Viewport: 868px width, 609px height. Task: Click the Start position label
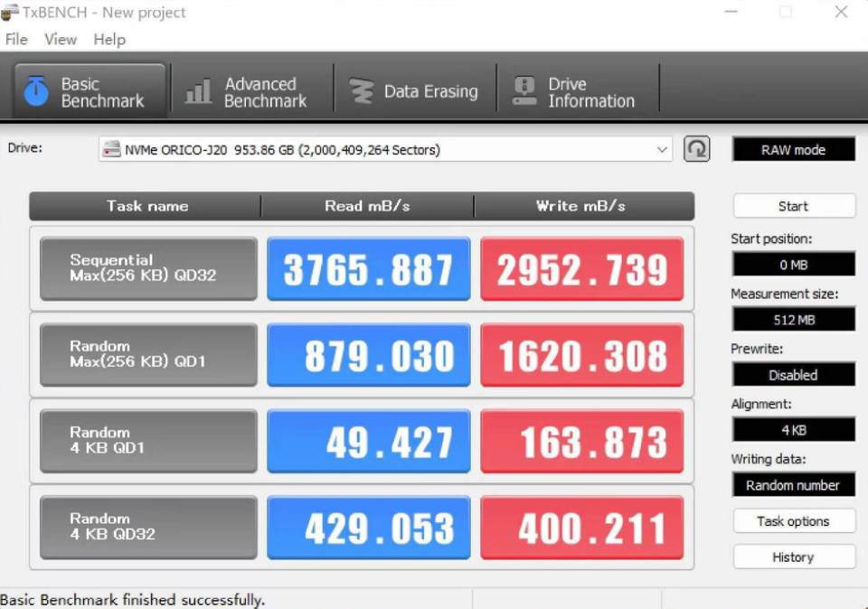[771, 239]
